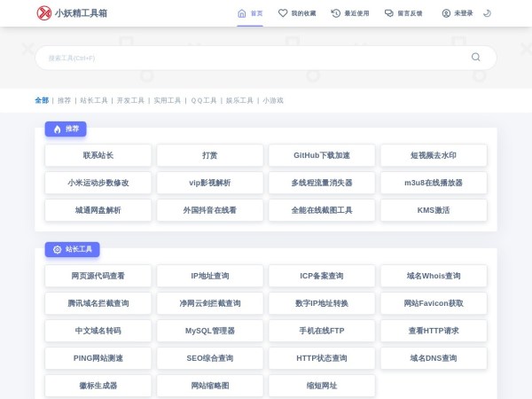The width and height of the screenshot is (532, 399).
Task: Toggle dark mode with moon icon
Action: coord(487,13)
